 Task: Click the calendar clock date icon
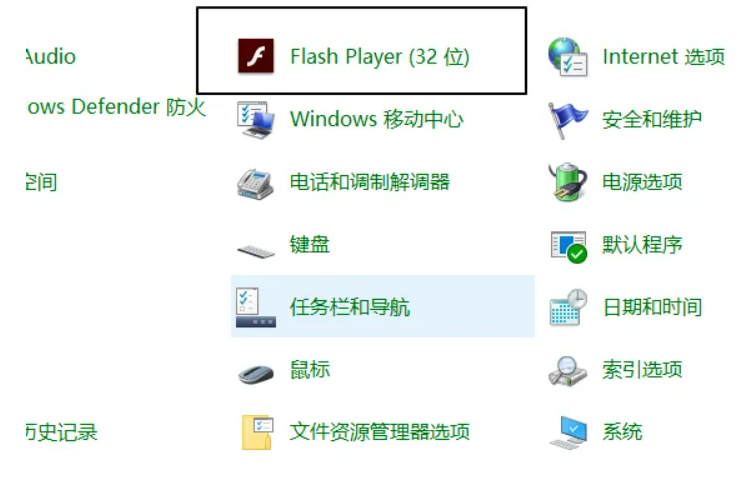568,307
